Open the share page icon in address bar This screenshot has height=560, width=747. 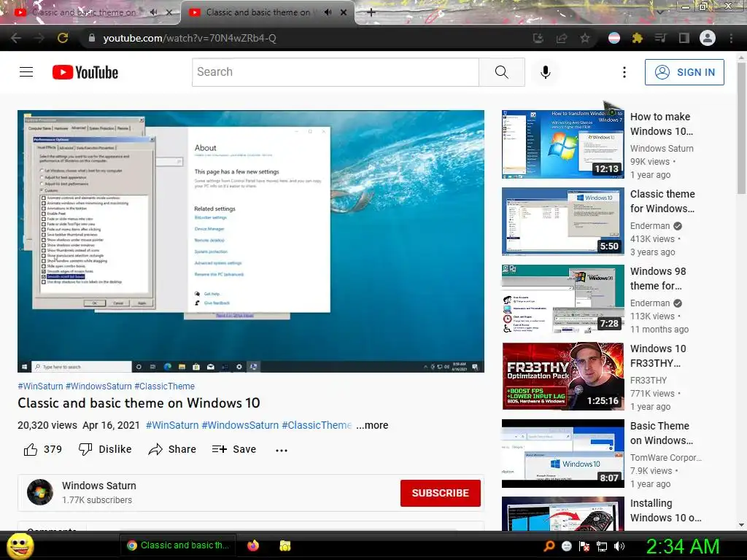561,38
